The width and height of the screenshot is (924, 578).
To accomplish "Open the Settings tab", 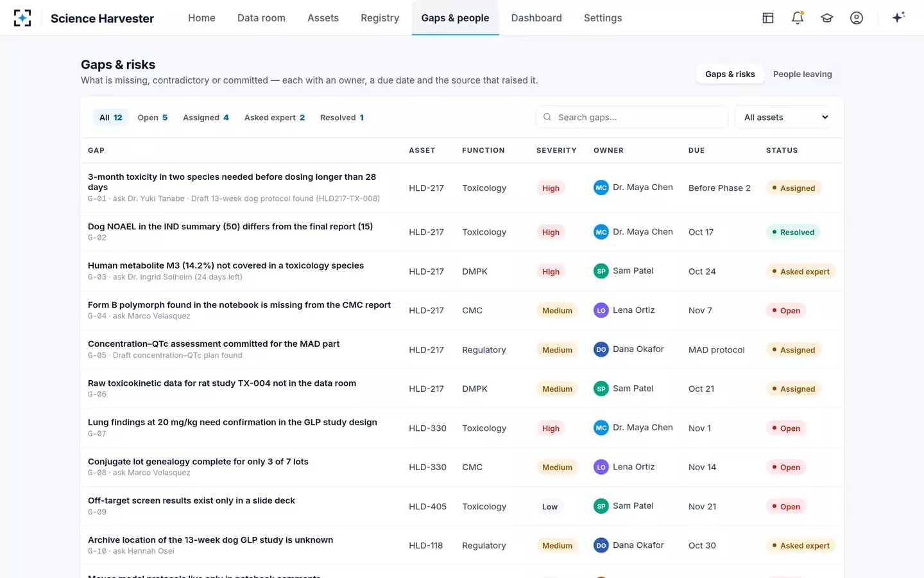I will coord(603,18).
